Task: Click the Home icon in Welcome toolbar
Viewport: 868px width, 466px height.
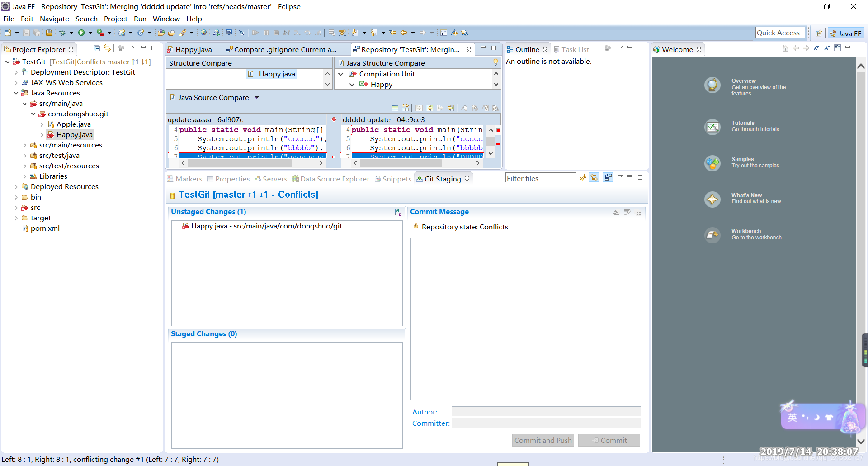Action: click(x=785, y=48)
